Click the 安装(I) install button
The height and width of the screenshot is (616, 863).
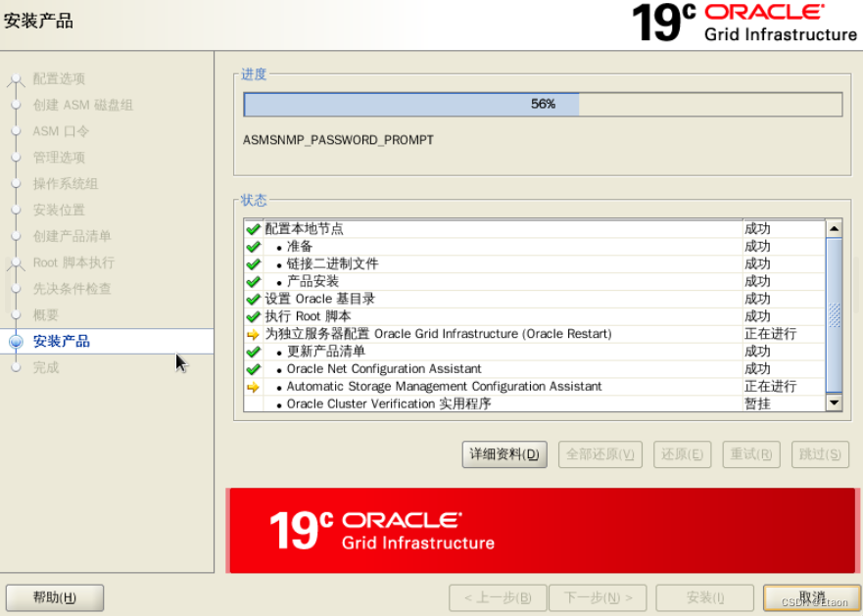(x=705, y=597)
